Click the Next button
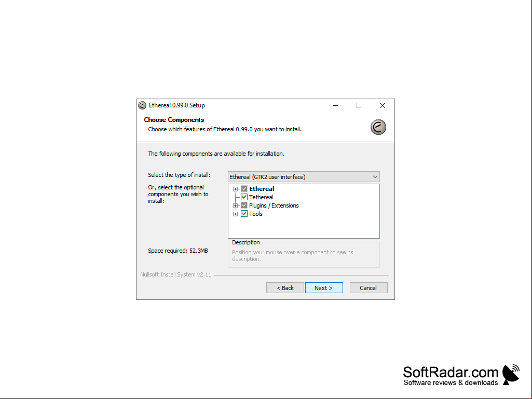The image size is (532, 399). coord(324,288)
